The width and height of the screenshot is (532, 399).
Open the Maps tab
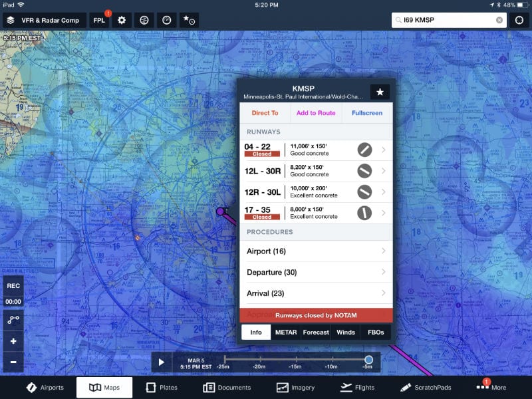coord(104,388)
